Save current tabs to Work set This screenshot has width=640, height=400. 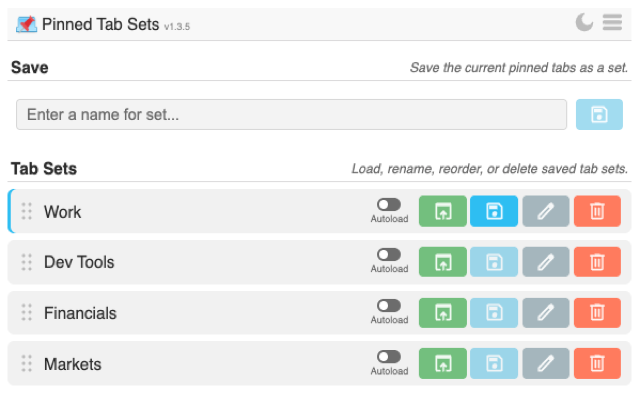click(x=494, y=211)
